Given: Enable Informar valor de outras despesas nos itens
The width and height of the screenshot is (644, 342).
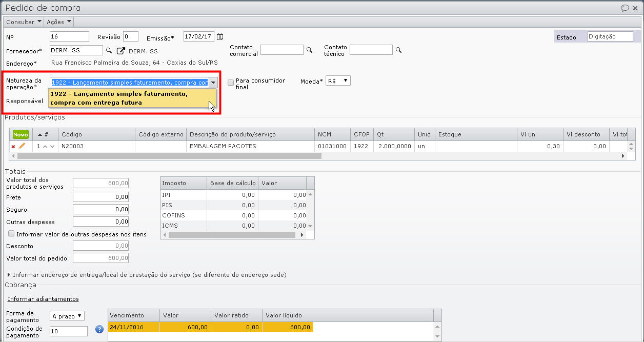Looking at the screenshot, I should (11, 234).
